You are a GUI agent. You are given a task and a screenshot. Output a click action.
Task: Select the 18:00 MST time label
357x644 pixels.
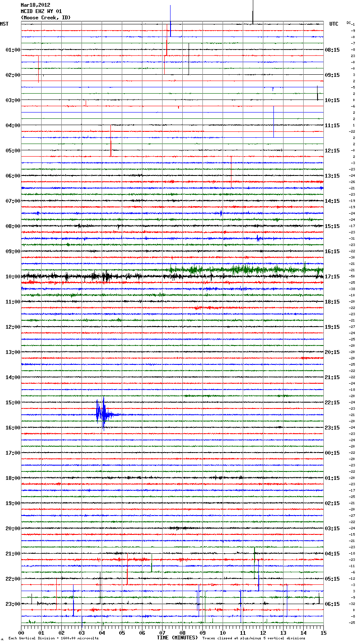tap(13, 478)
